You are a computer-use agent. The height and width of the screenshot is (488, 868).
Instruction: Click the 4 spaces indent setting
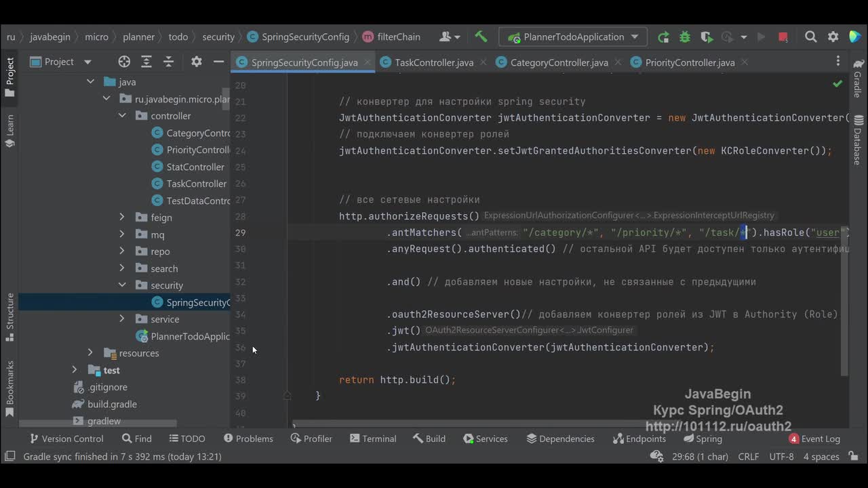click(821, 456)
